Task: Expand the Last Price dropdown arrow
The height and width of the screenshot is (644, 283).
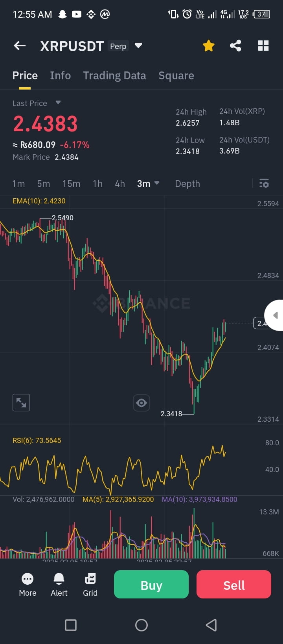Action: (x=58, y=102)
